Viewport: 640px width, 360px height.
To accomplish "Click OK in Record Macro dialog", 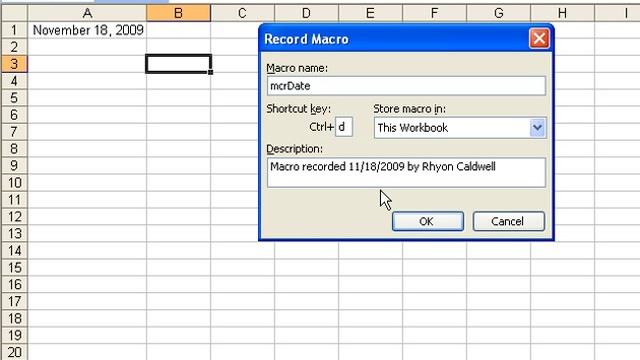I will tap(428, 221).
